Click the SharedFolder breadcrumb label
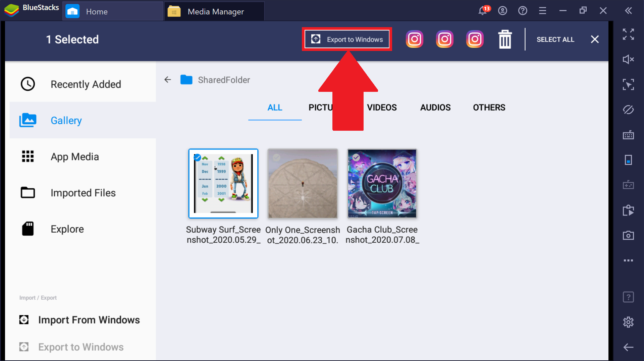The width and height of the screenshot is (644, 361). tap(224, 80)
